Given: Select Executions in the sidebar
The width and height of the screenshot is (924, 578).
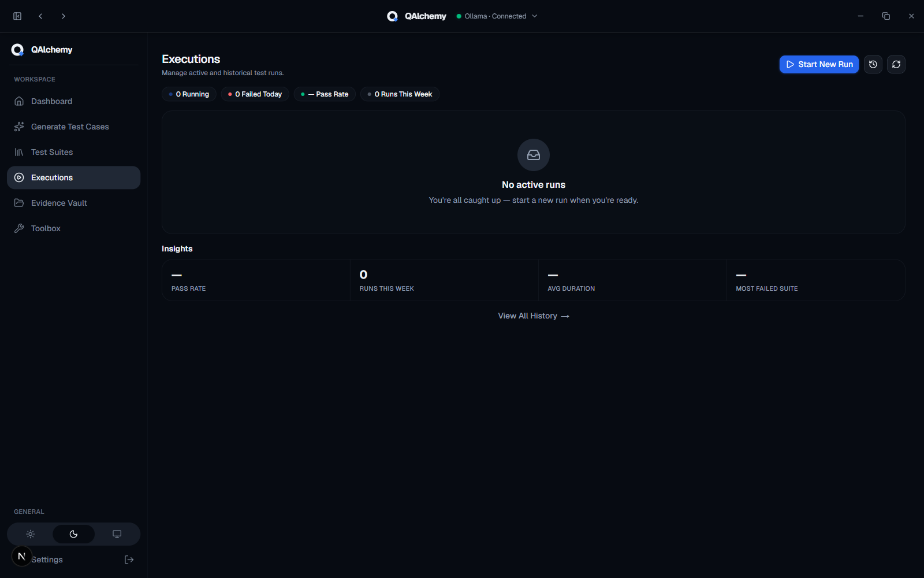Looking at the screenshot, I should point(73,177).
